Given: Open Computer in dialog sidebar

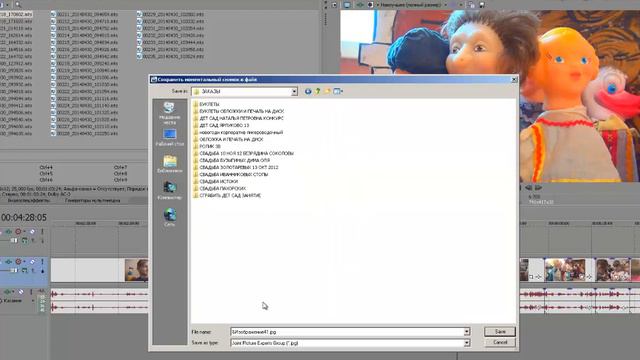Looking at the screenshot, I should [x=169, y=191].
